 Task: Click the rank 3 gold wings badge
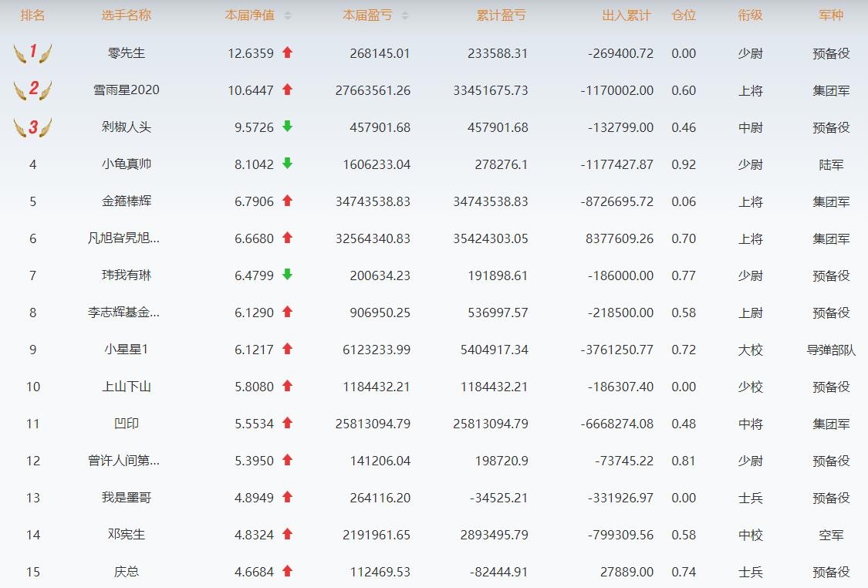coord(32,127)
